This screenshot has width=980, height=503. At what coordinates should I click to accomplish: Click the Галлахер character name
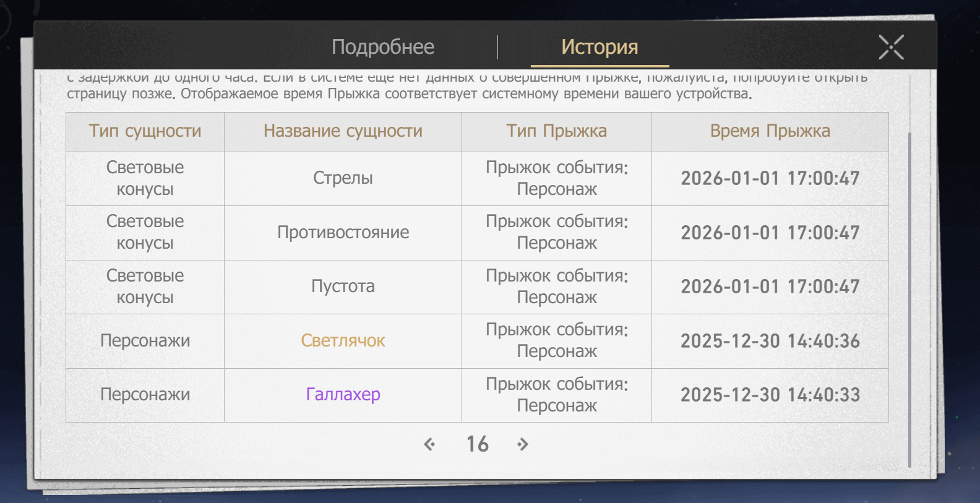point(343,395)
